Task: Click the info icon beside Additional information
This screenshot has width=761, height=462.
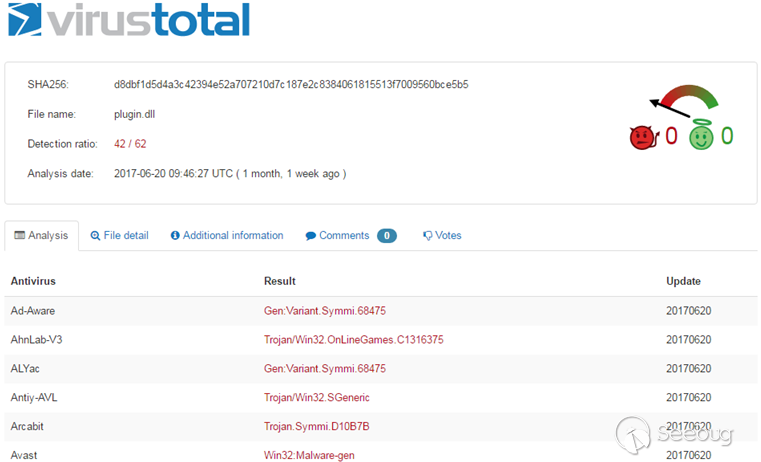Action: [175, 235]
